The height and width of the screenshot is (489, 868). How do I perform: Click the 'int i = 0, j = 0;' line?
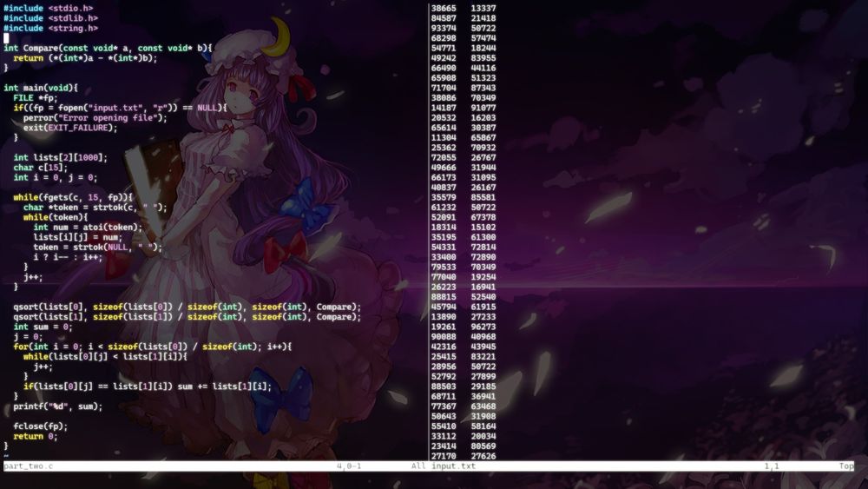pyautogui.click(x=56, y=178)
